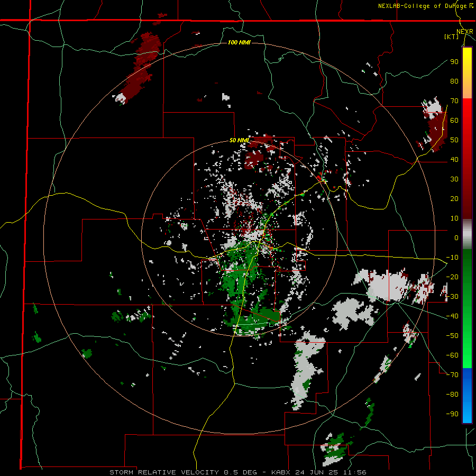
Task: Select the 50 value on the velocity scale
Action: [x=454, y=140]
